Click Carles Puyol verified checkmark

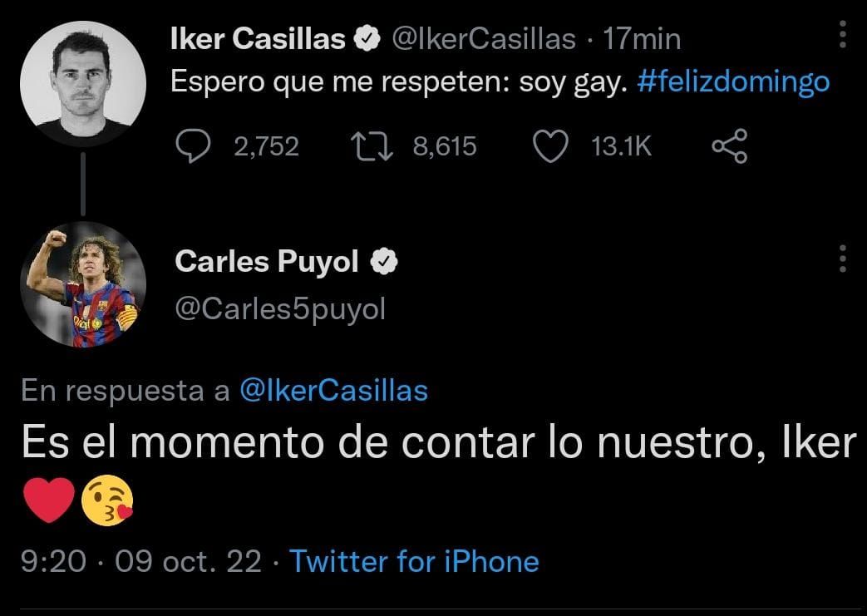point(385,260)
